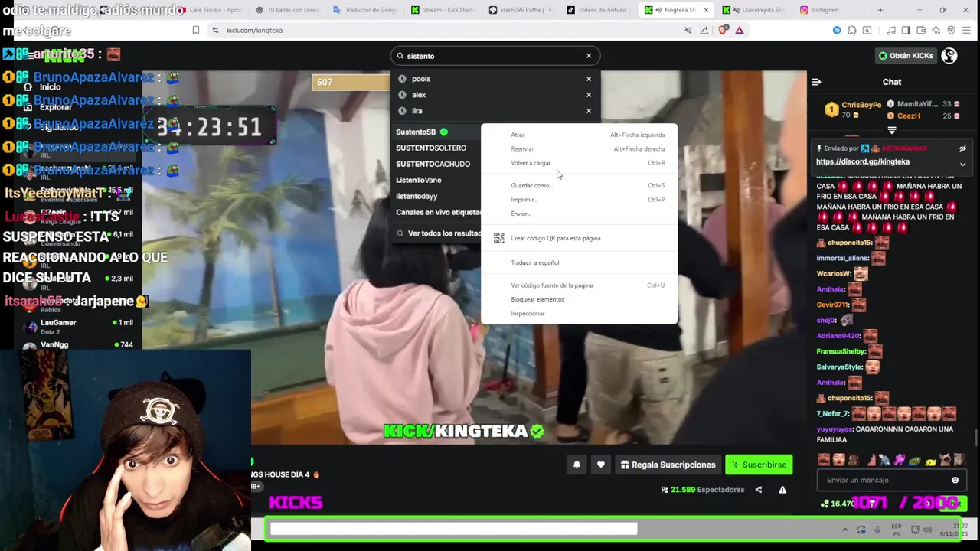Select the 'alex' recent search

(419, 95)
